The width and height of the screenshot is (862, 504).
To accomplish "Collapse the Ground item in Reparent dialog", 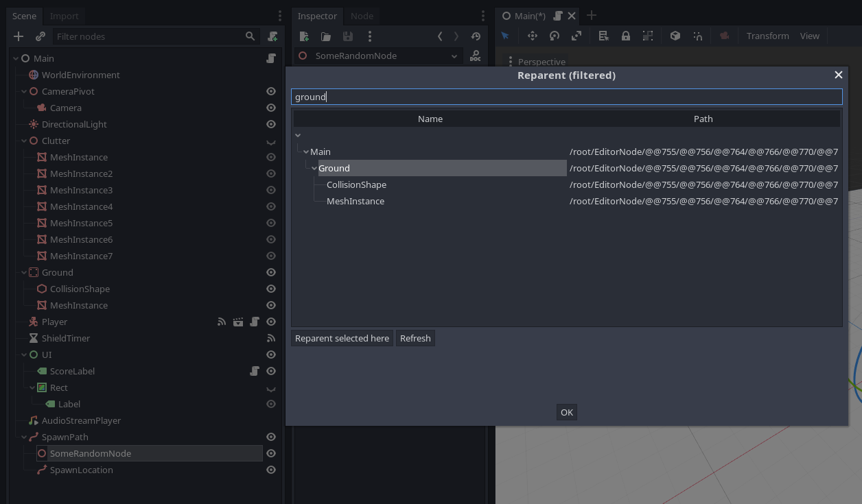I will pos(314,168).
